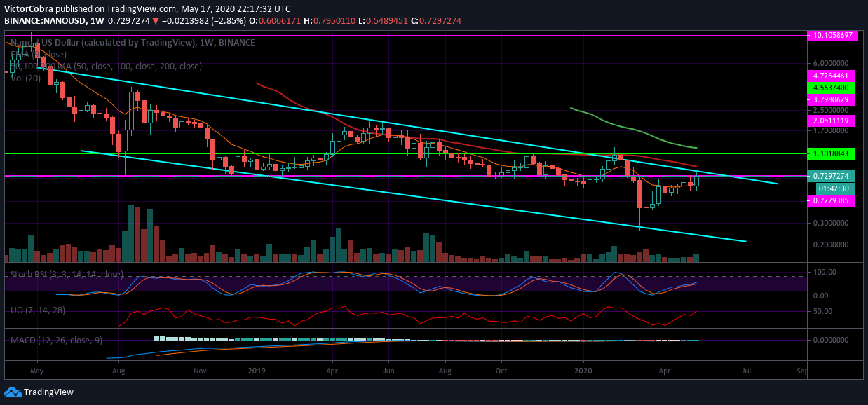Click the EMA (9, close) indicator label
This screenshot has width=868, height=405.
pyautogui.click(x=39, y=55)
